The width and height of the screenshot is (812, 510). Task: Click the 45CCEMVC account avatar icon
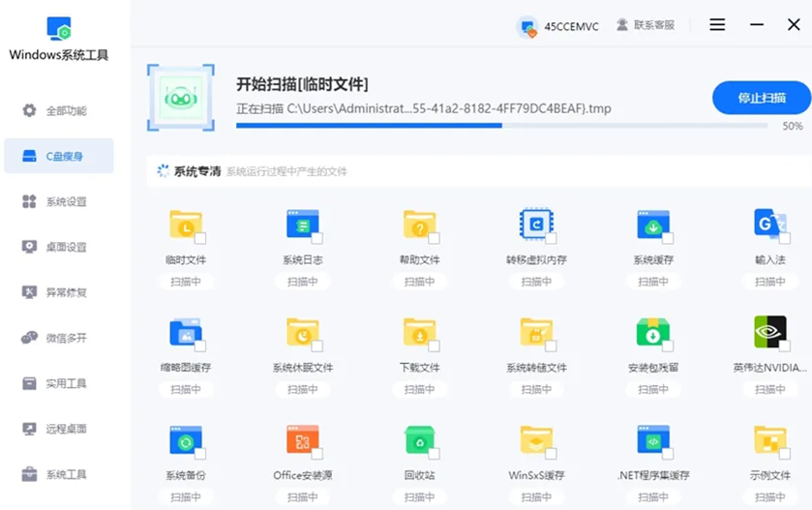[x=527, y=26]
